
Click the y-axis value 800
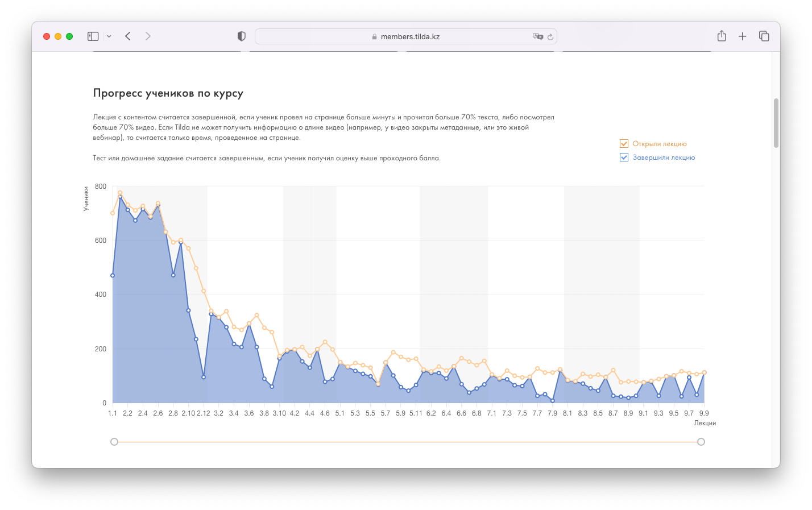tap(101, 186)
